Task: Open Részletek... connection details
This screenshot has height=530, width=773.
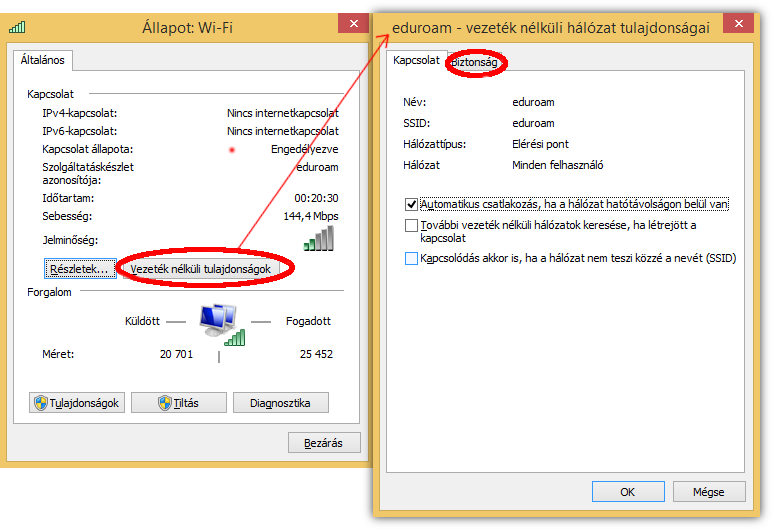Action: [80, 269]
